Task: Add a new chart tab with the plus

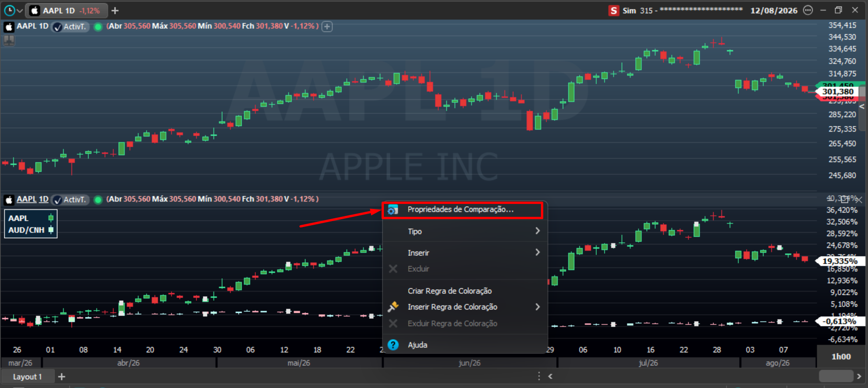Action: [x=115, y=10]
